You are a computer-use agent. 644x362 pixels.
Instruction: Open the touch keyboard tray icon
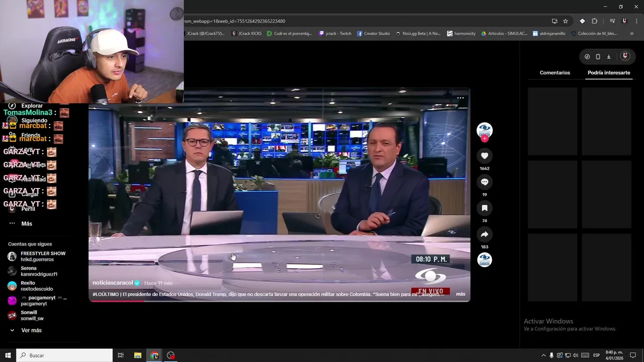pos(586,355)
